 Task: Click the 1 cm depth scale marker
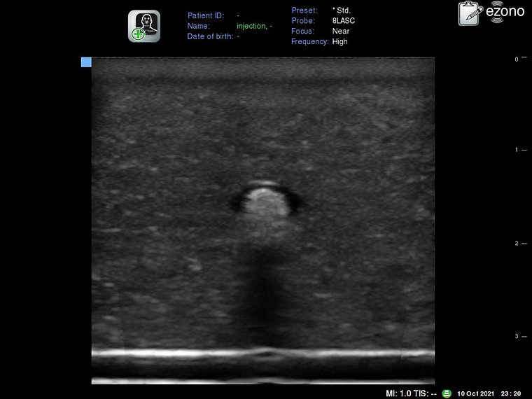coord(516,150)
